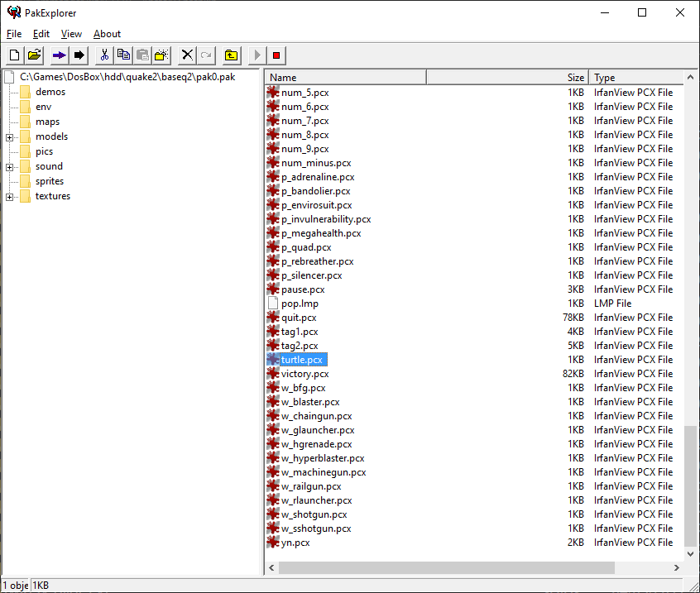Select file p_megahealth.pcx
The image size is (700, 593).
pos(321,233)
